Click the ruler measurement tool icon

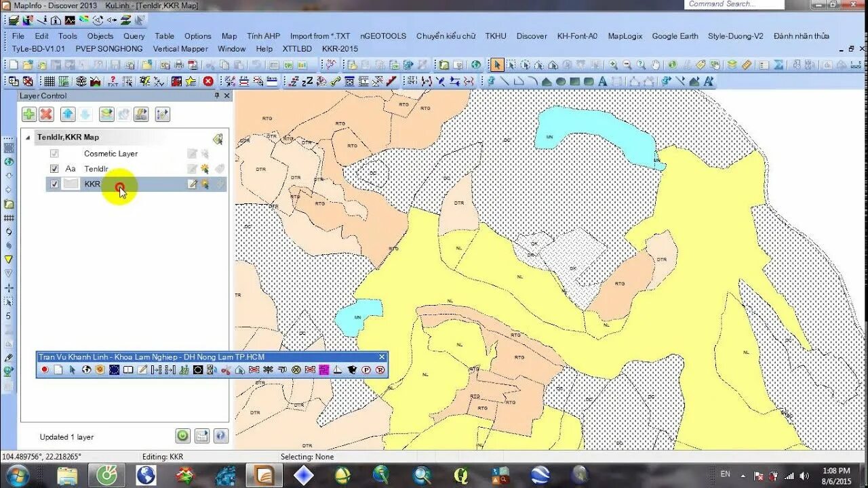coord(747,65)
